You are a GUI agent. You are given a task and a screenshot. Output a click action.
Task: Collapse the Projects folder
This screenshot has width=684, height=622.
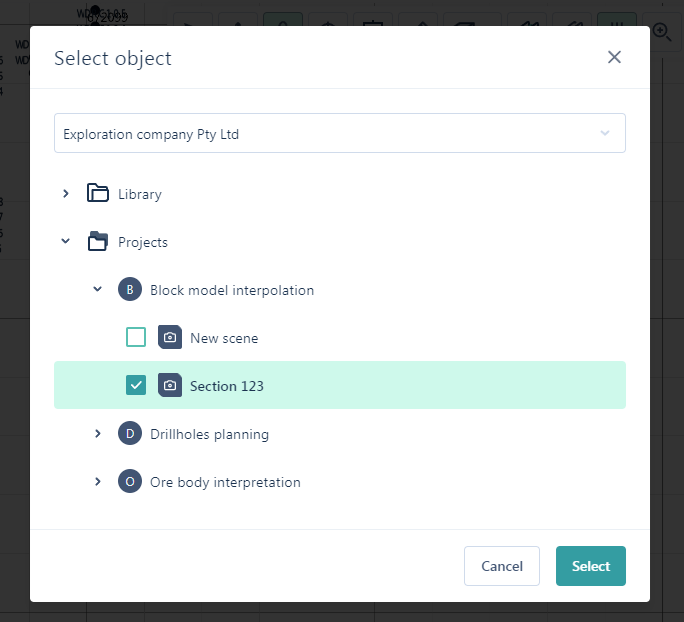click(66, 242)
